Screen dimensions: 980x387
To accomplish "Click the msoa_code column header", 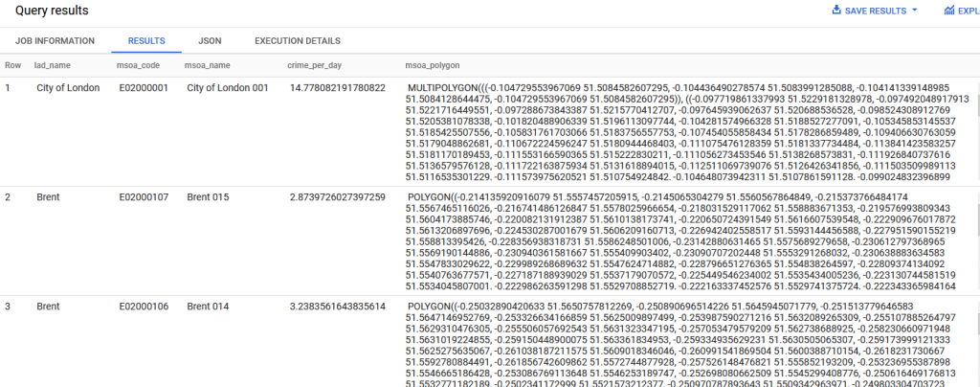I will pyautogui.click(x=138, y=65).
